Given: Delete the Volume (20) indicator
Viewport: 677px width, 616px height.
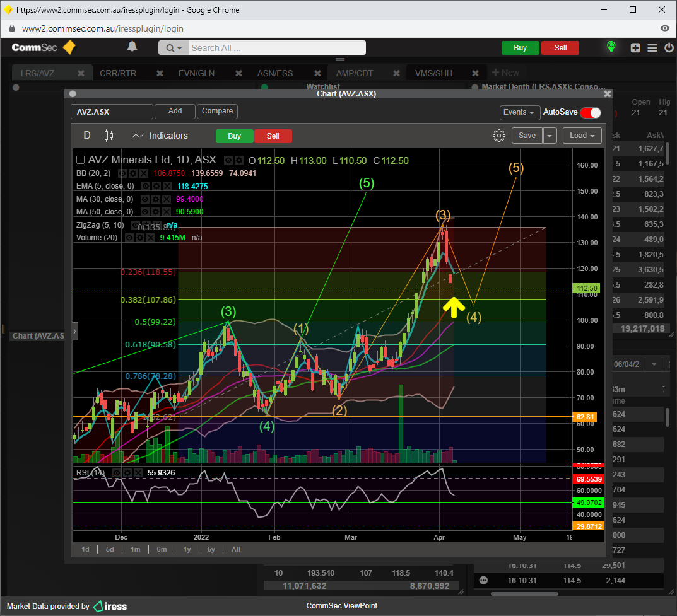Looking at the screenshot, I should pos(151,238).
